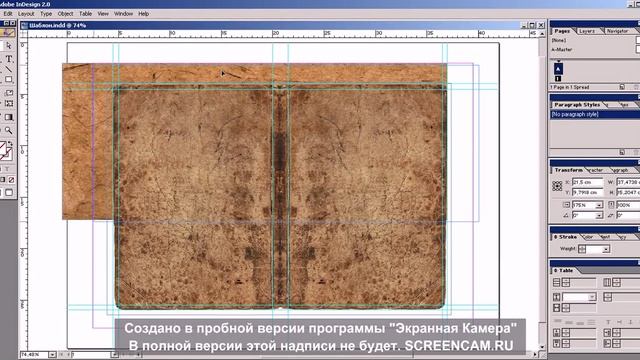Open the Table menu
The height and width of the screenshot is (360, 640).
(85, 13)
